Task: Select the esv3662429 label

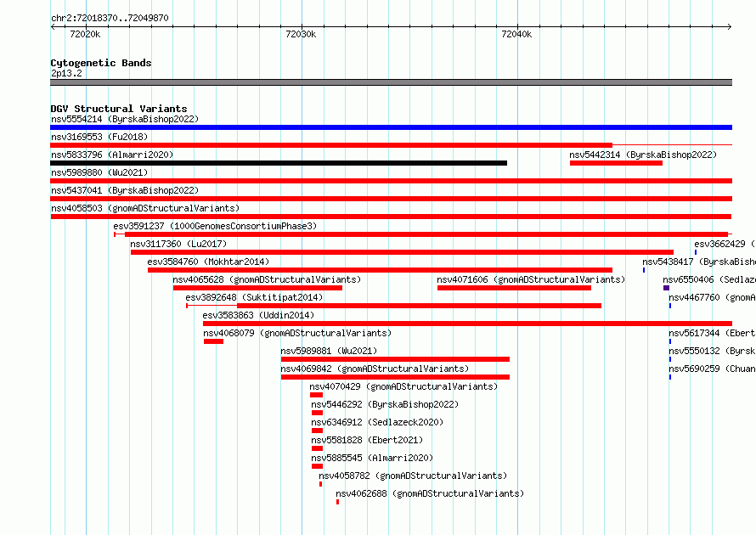Action: tap(725, 244)
